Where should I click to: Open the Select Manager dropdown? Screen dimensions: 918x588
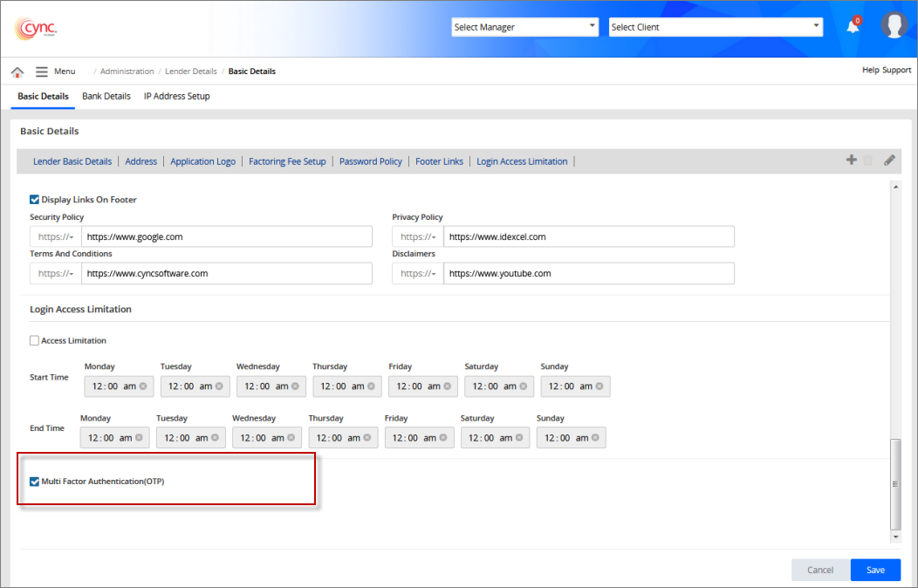coord(524,27)
